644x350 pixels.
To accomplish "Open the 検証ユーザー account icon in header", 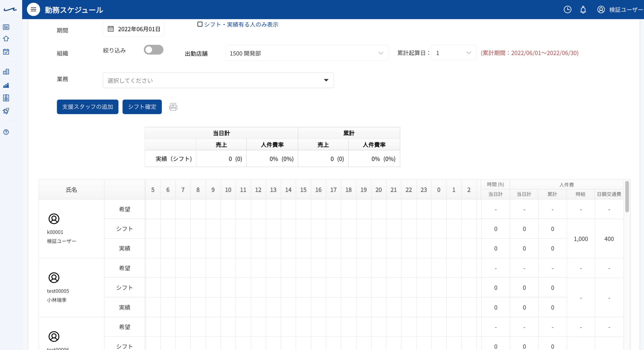I will point(601,10).
